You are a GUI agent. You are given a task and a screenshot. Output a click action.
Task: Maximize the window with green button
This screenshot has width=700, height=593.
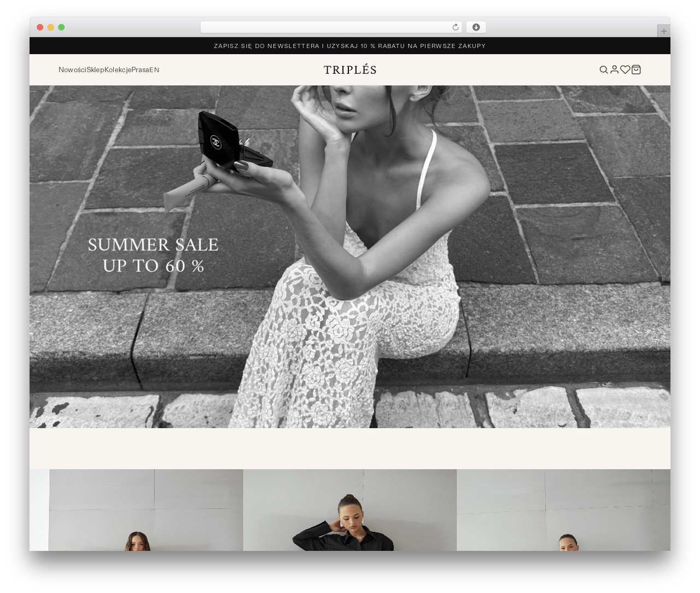coord(61,27)
